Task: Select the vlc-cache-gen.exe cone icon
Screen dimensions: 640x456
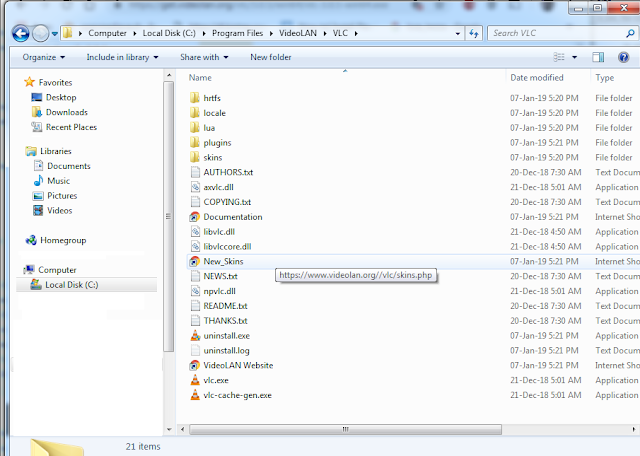Action: tap(195, 395)
